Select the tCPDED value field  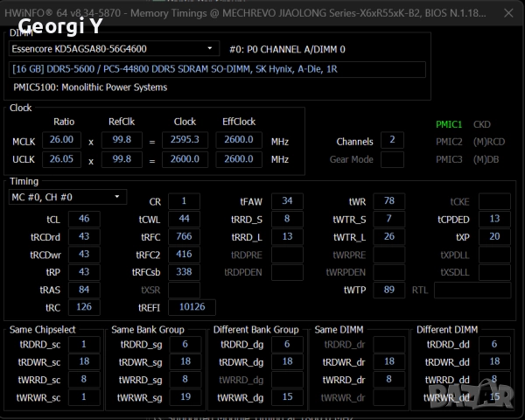[x=494, y=219]
